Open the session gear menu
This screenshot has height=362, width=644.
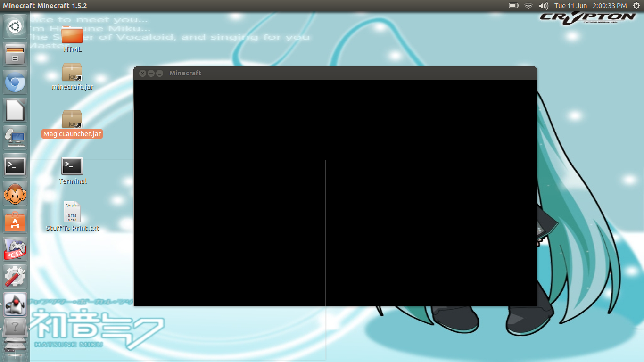636,6
